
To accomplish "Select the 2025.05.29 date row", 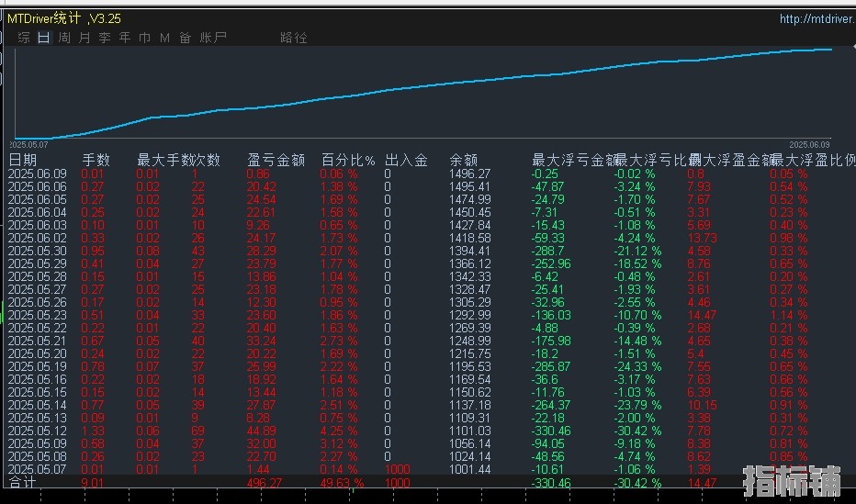I will point(37,264).
